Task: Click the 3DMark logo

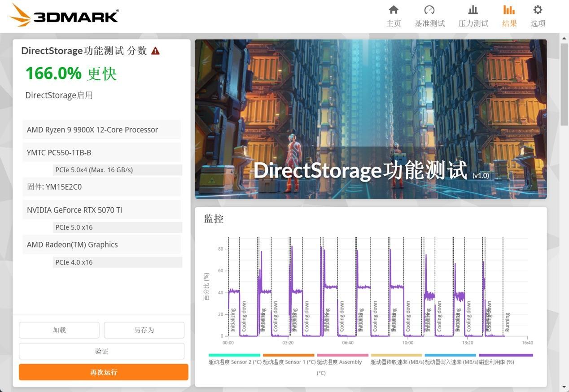Action: click(64, 16)
